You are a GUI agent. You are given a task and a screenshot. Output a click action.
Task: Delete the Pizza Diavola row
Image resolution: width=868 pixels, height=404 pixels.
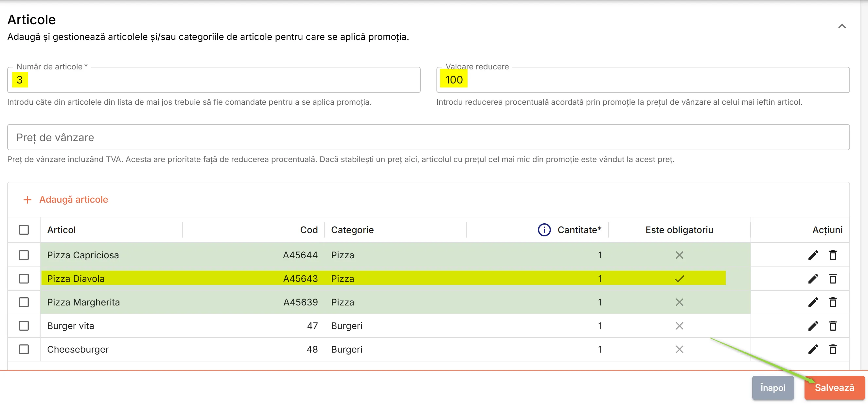[833, 279]
